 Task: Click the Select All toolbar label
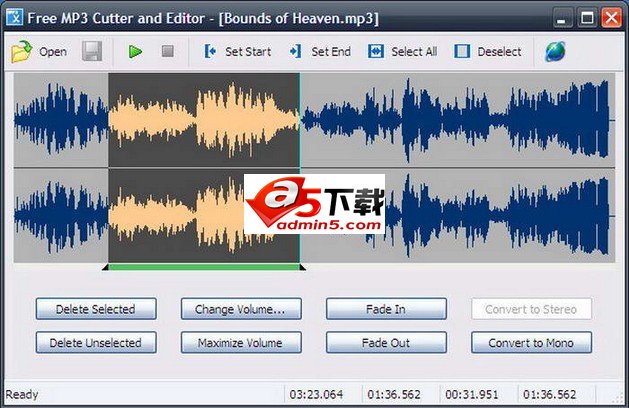click(x=414, y=52)
